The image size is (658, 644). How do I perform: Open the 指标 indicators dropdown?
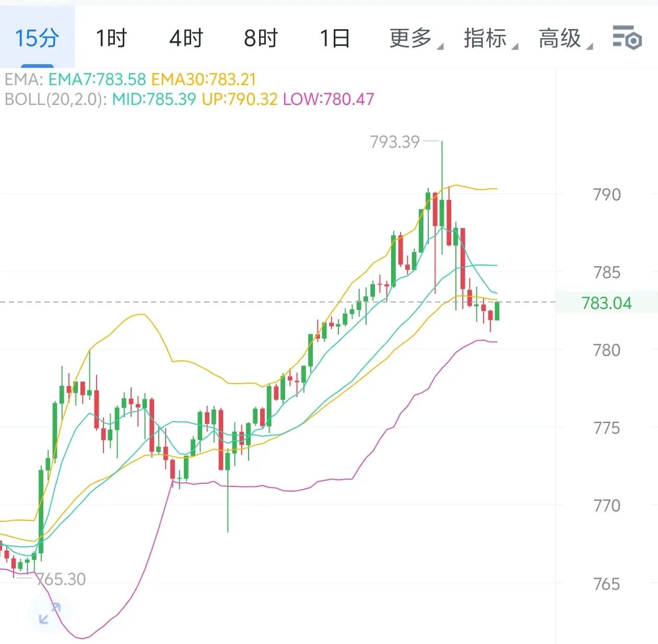[490, 38]
